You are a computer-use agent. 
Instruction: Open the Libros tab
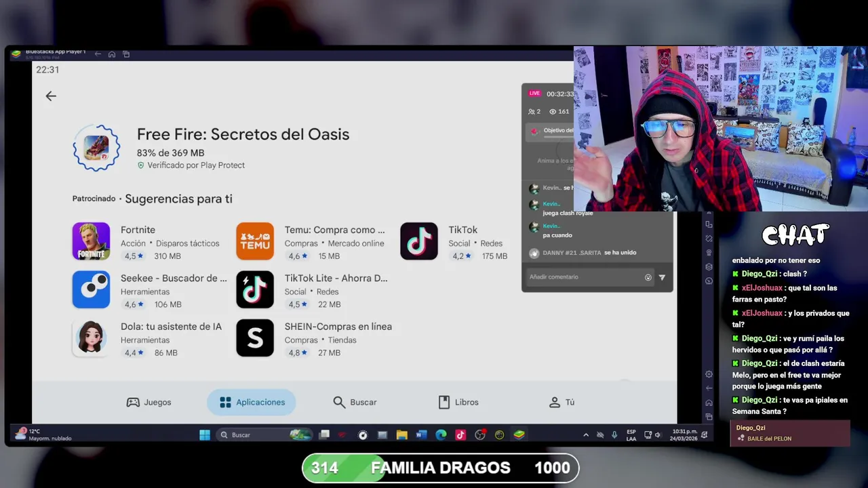tap(458, 402)
